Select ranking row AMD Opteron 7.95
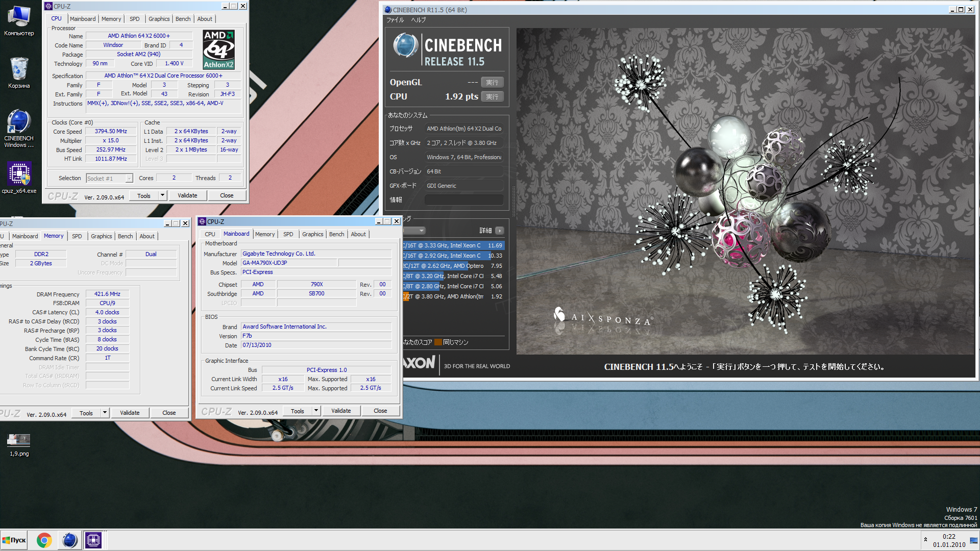 pos(453,266)
